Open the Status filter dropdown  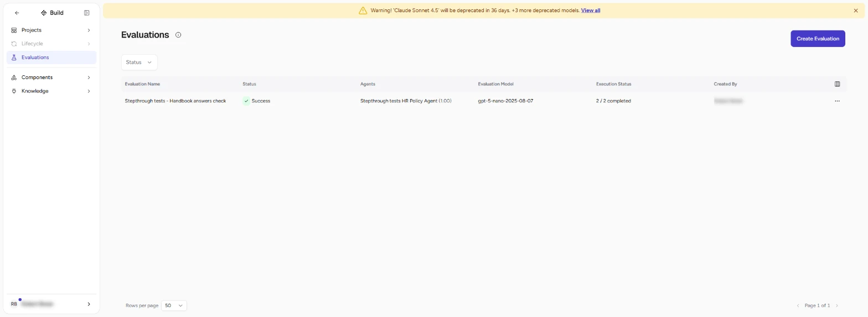click(x=139, y=63)
